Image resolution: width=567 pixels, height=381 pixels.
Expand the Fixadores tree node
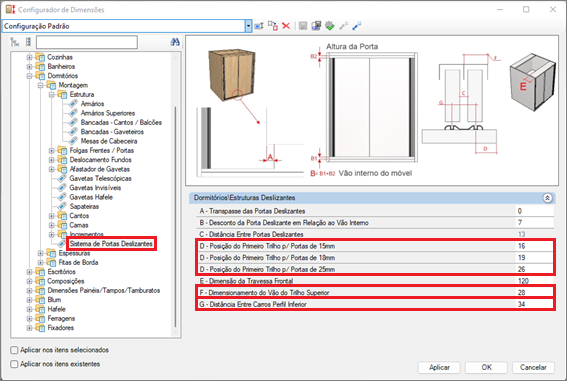(x=29, y=328)
